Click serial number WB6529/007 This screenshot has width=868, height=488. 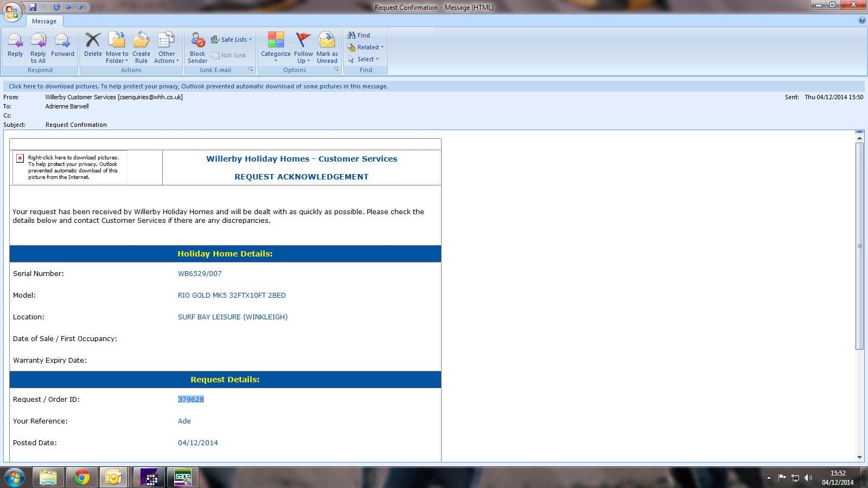tap(200, 273)
